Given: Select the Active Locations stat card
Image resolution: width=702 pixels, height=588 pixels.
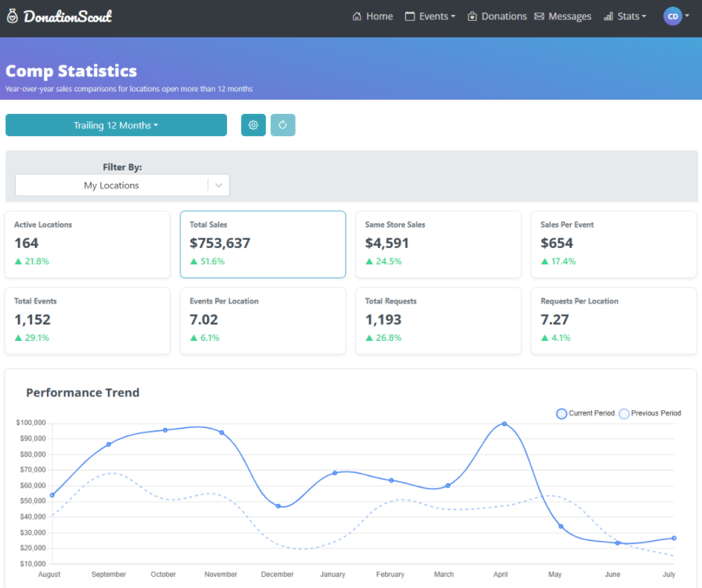Looking at the screenshot, I should pyautogui.click(x=87, y=244).
